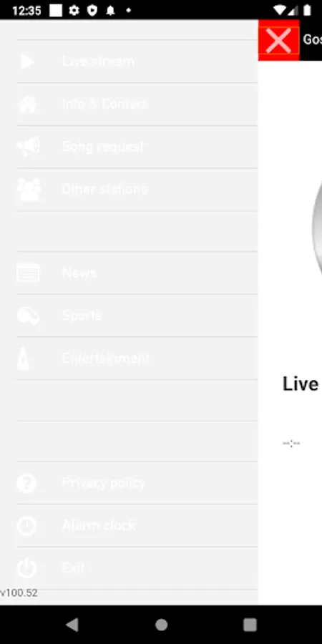The height and width of the screenshot is (644, 322).
Task: Tap the Entertainment icon in the menu
Action: [x=24, y=358]
